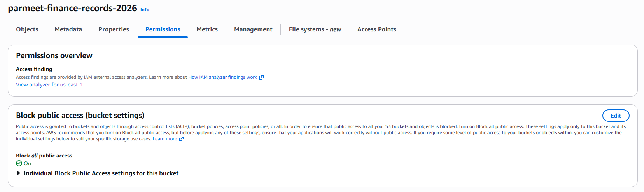Go to the Properties tab
The height and width of the screenshot is (192, 644).
pyautogui.click(x=114, y=29)
